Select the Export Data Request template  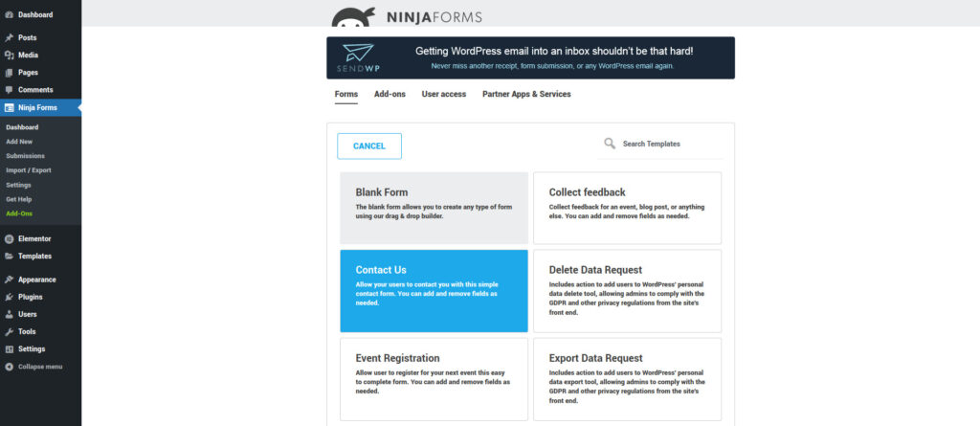pyautogui.click(x=628, y=379)
